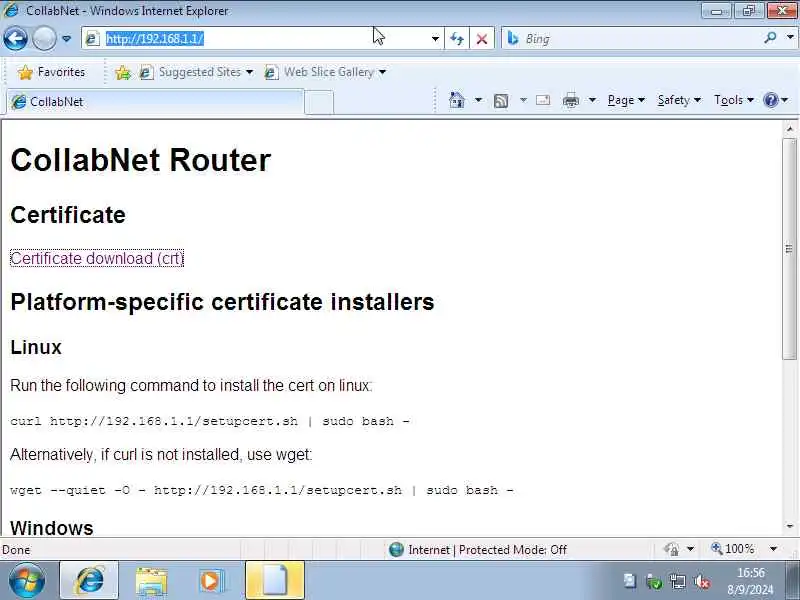The width and height of the screenshot is (800, 600).
Task: Open the Page menu
Action: click(x=626, y=100)
